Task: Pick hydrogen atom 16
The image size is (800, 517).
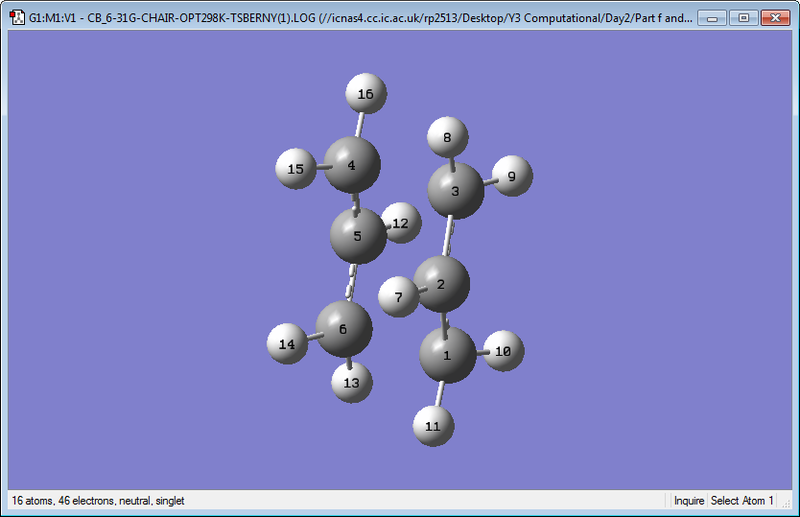Action: 366,94
